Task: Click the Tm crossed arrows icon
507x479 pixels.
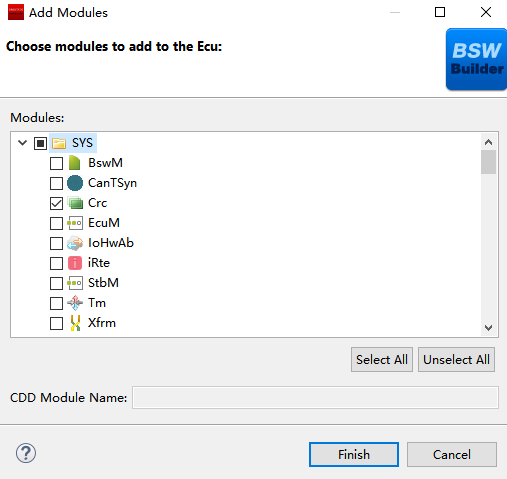Action: [75, 303]
